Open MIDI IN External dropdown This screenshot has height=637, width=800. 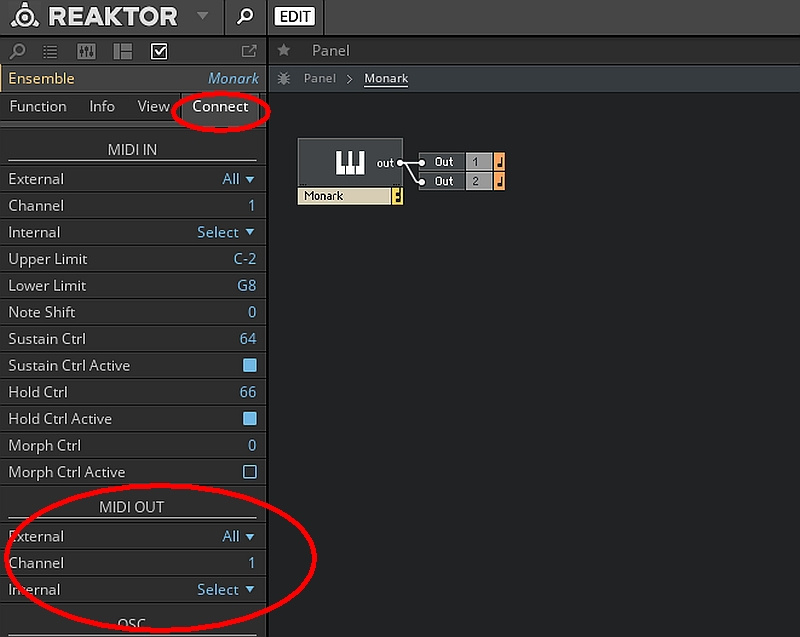pos(238,179)
